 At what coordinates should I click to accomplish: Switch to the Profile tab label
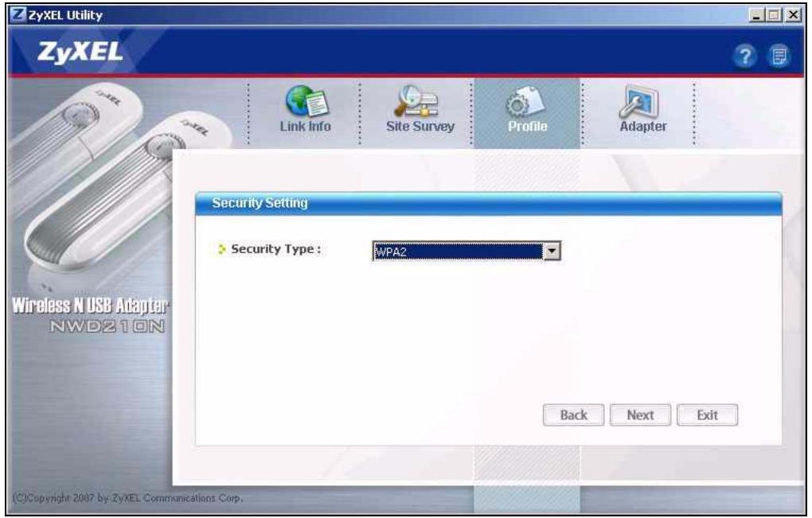(527, 127)
